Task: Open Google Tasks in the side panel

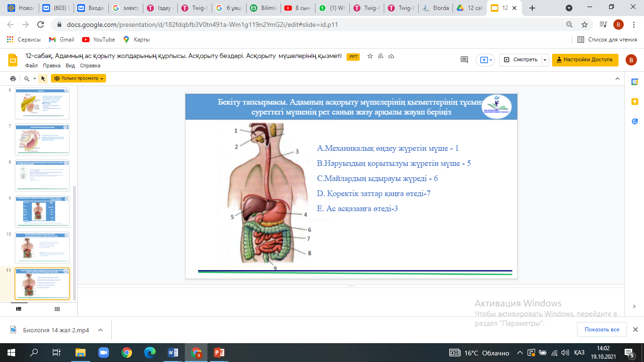Action: click(635, 121)
